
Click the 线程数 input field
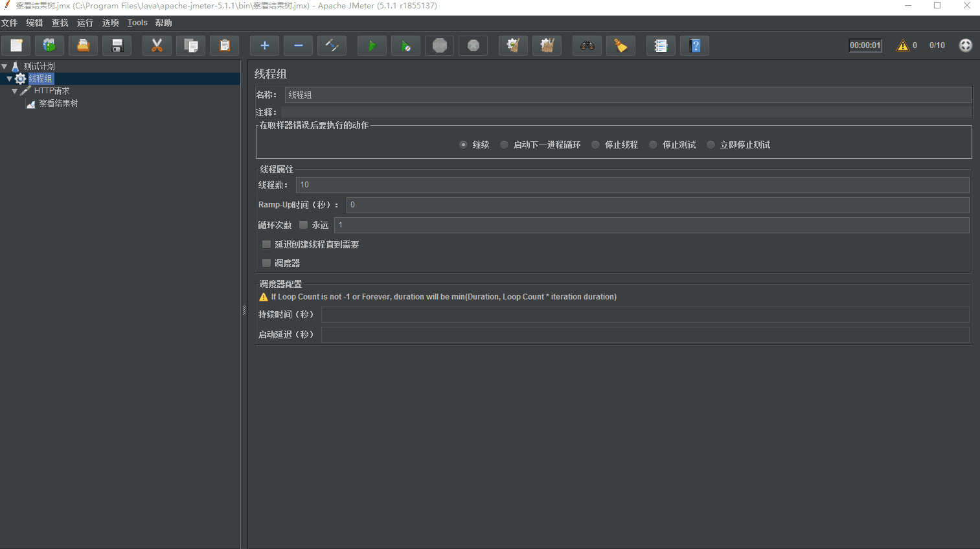pos(632,185)
